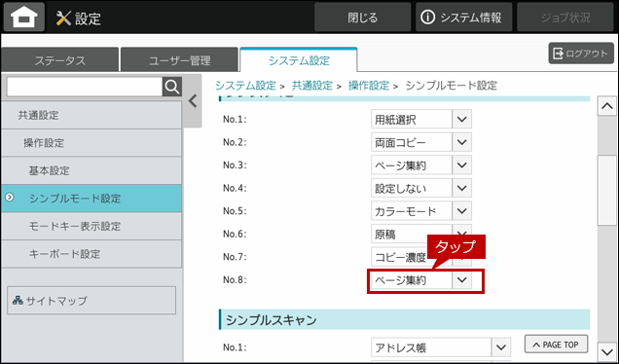The height and width of the screenshot is (364, 619).
Task: Open the No.4 設定しない dropdown
Action: pyautogui.click(x=421, y=188)
